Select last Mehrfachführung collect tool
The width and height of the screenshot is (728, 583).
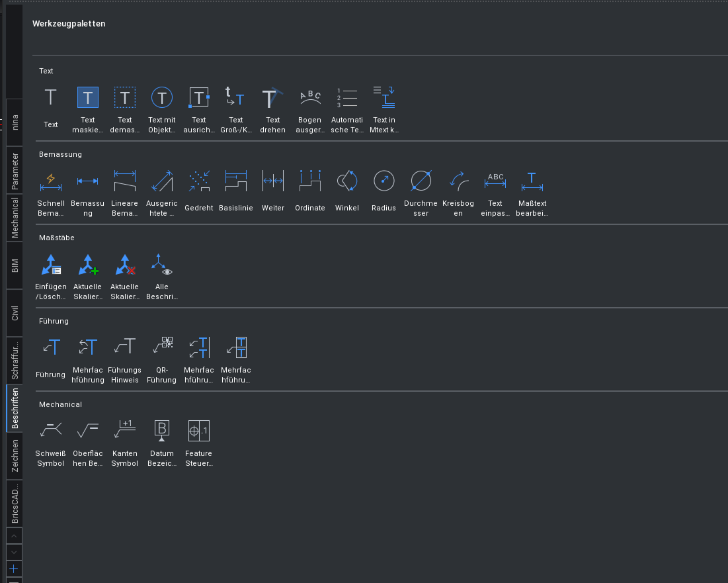(236, 359)
